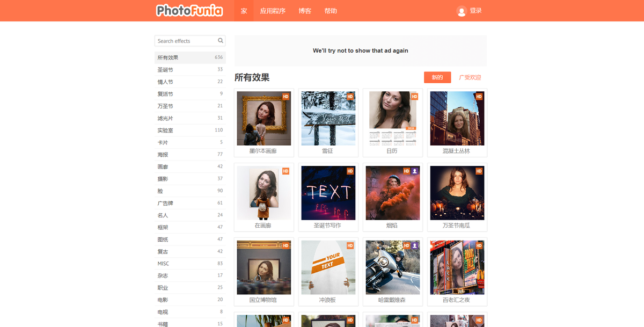Click the magnifier icon in the effects search box
Image resolution: width=644 pixels, height=327 pixels.
point(220,41)
